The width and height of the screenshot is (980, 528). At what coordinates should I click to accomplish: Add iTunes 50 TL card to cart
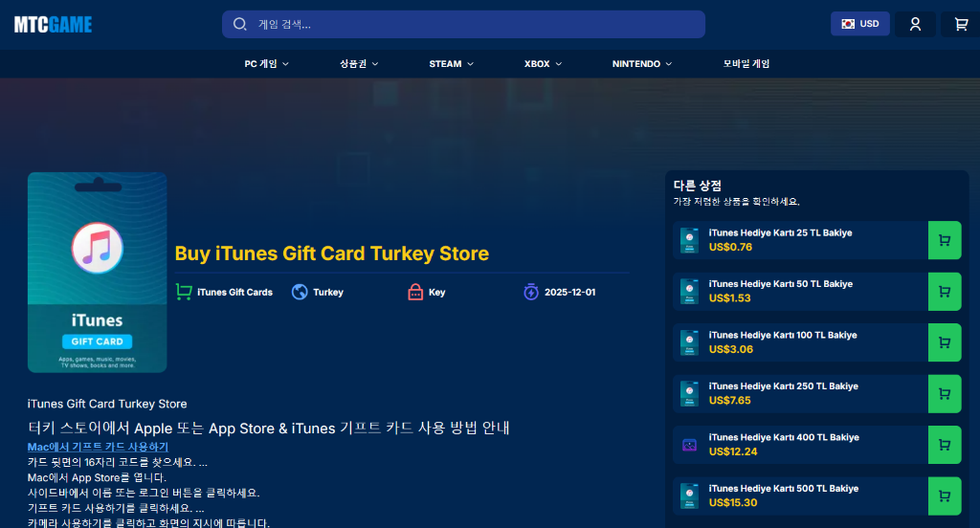point(944,291)
